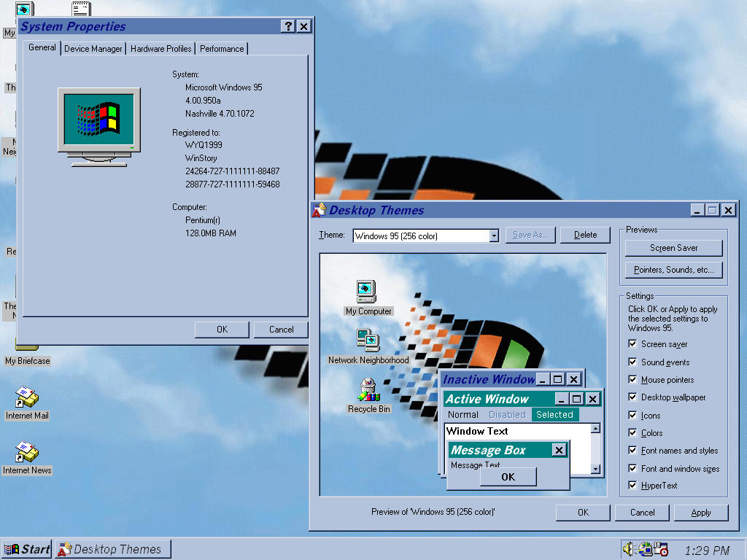Viewport: 747px width, 560px height.
Task: Click the Inactive Window title bar preview
Action: [x=511, y=379]
